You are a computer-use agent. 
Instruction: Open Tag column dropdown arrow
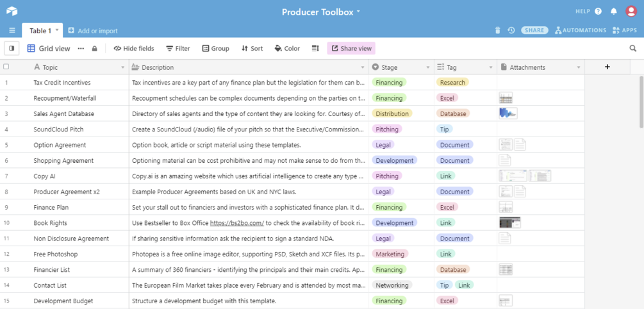(491, 67)
